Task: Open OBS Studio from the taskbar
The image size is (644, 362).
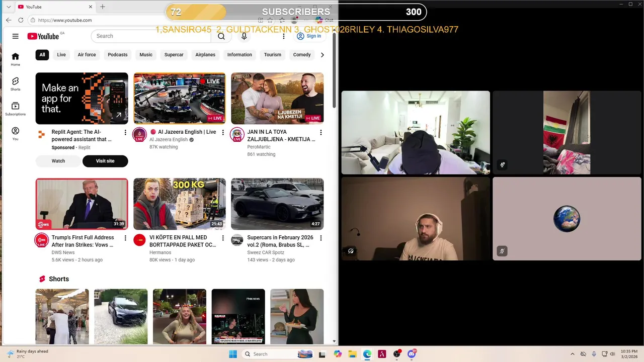Action: click(397, 354)
